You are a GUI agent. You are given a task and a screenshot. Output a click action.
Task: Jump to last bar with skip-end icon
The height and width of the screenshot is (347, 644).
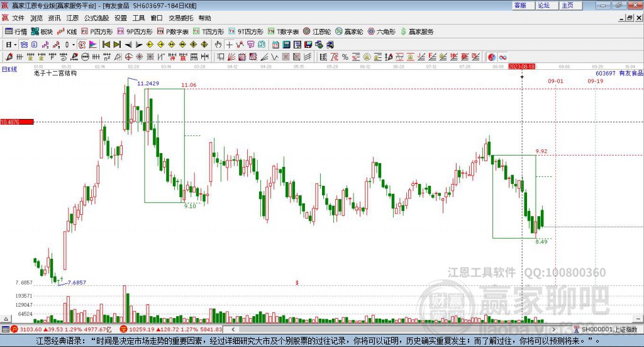(117, 45)
